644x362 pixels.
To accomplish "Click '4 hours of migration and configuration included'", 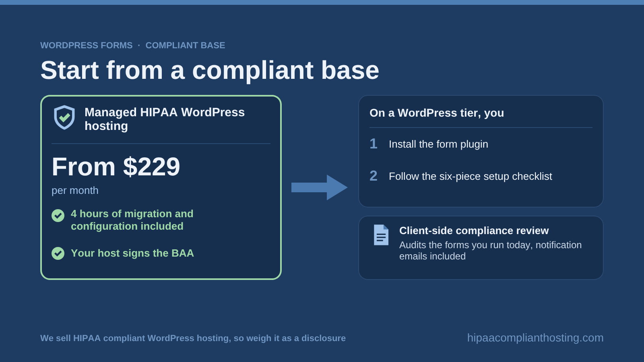I will pos(132,220).
